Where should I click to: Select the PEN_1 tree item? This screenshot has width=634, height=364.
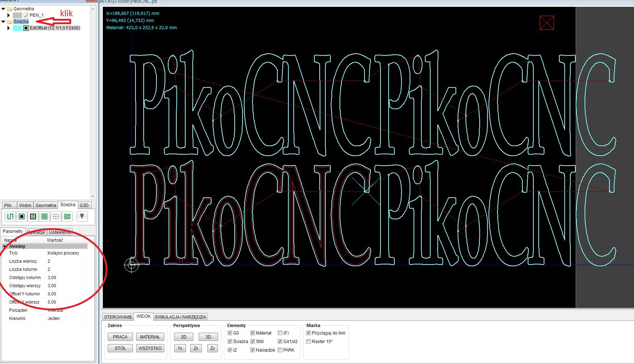pyautogui.click(x=37, y=15)
